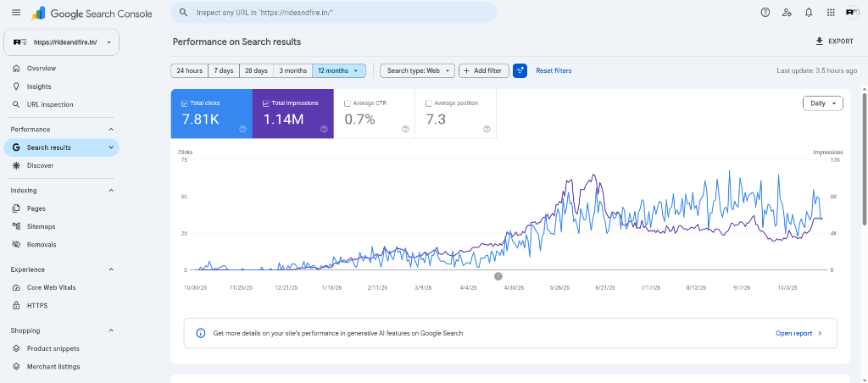Click the info icon in generative AI banner
The height and width of the screenshot is (383, 868).
click(200, 333)
